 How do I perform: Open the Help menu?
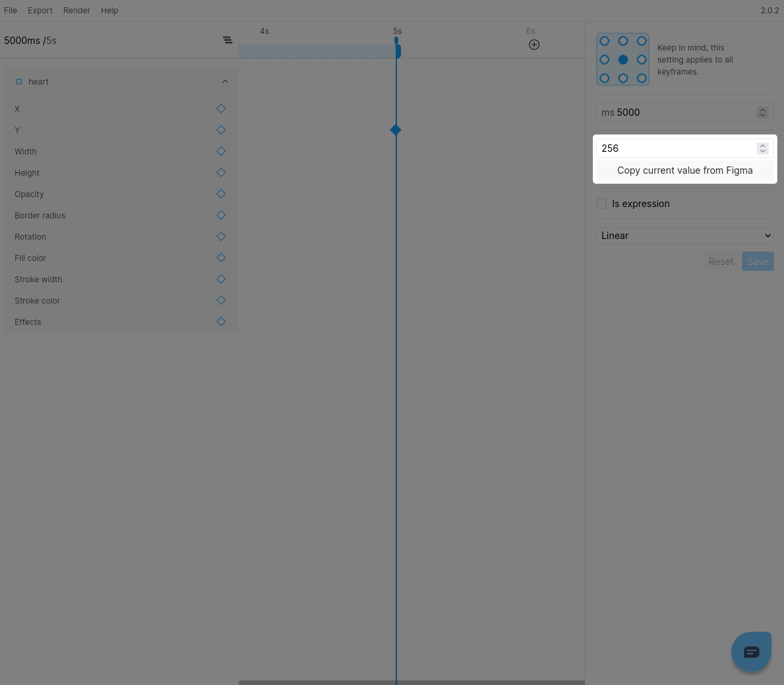point(109,11)
